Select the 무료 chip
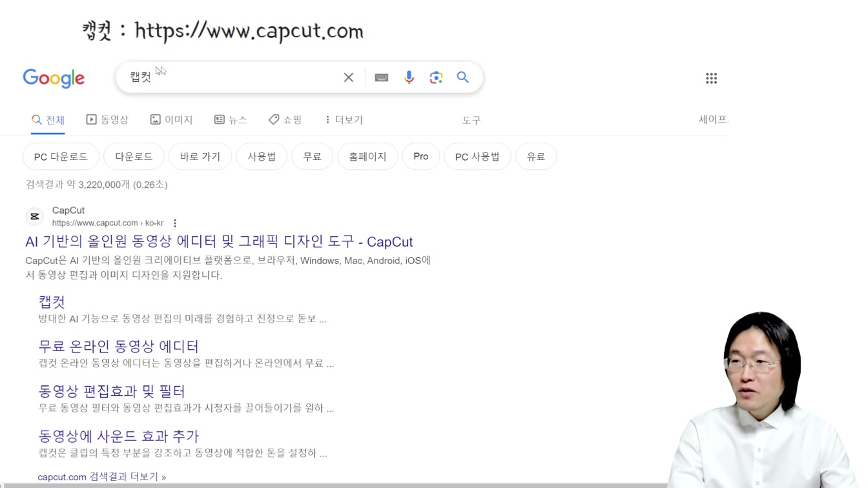This screenshot has height=488, width=868. coord(312,157)
